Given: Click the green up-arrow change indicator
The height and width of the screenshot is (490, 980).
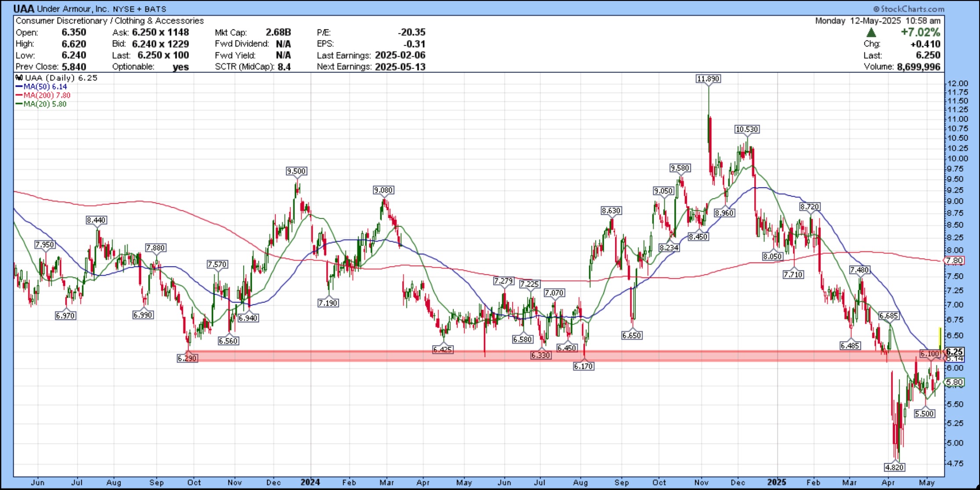Looking at the screenshot, I should [871, 32].
